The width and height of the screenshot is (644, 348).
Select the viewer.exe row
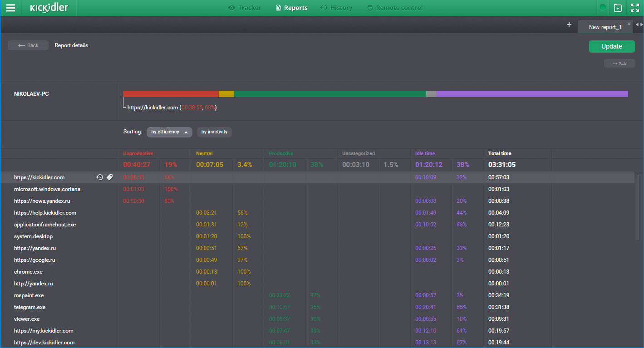[317, 319]
